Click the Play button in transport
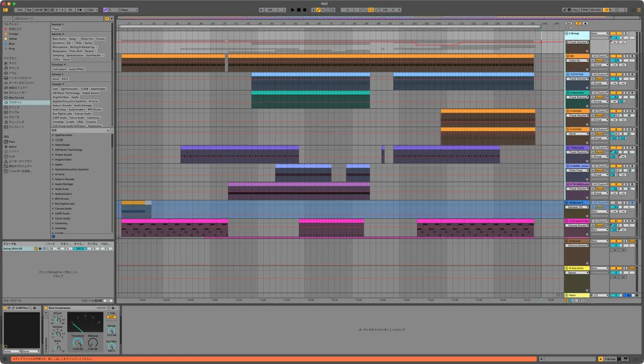 pos(293,10)
